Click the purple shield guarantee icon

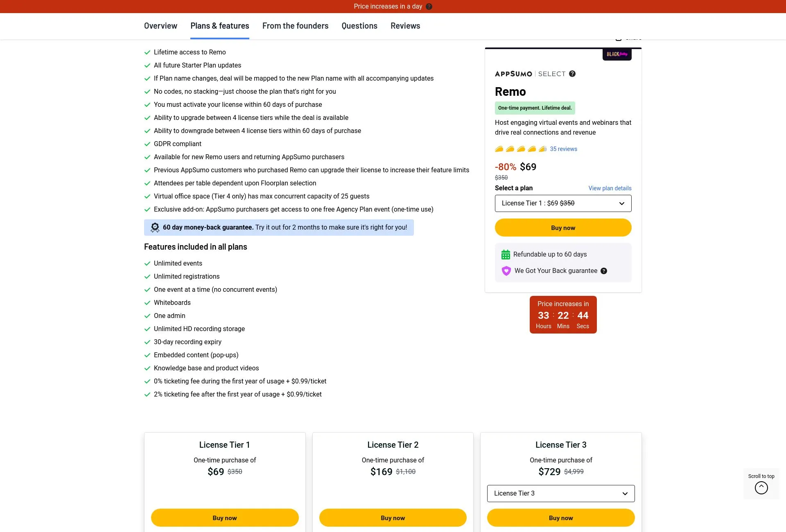pyautogui.click(x=506, y=271)
